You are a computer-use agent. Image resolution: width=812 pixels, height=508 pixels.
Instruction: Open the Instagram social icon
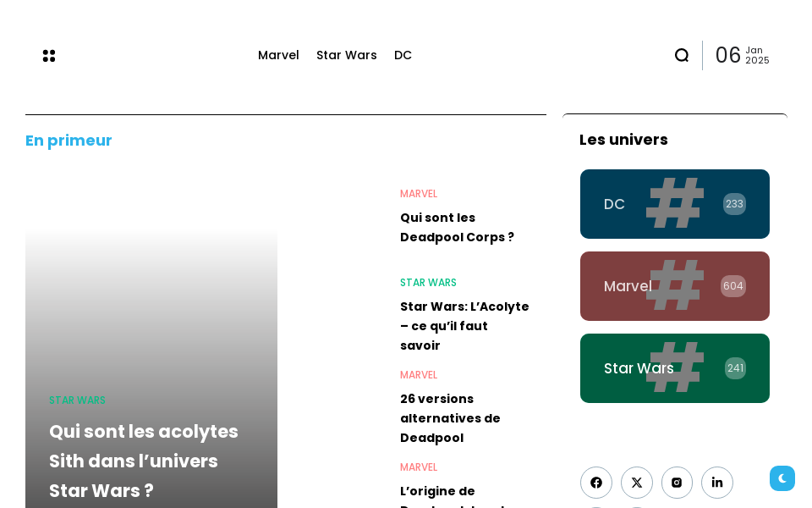(x=677, y=483)
